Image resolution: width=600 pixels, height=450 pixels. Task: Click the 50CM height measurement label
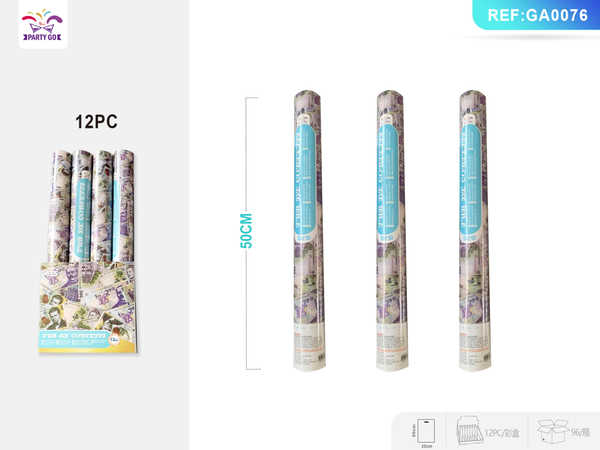[246, 231]
